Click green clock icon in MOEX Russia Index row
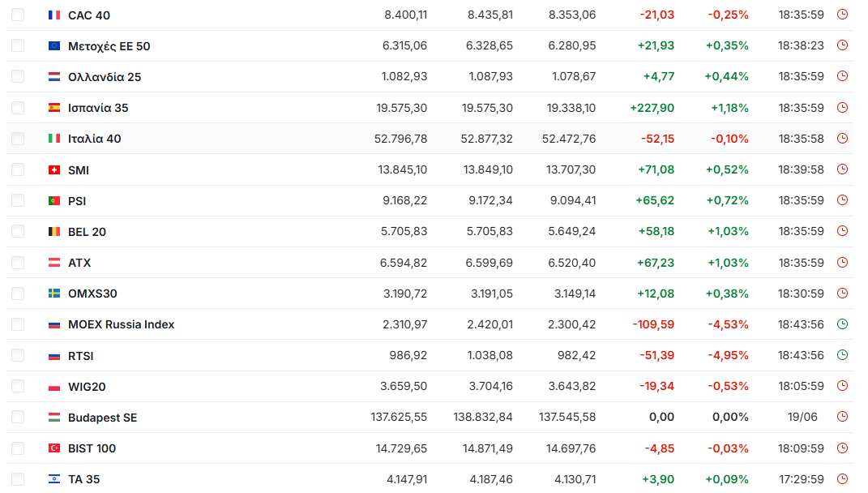Screen dimensions: 868x493 [843, 324]
